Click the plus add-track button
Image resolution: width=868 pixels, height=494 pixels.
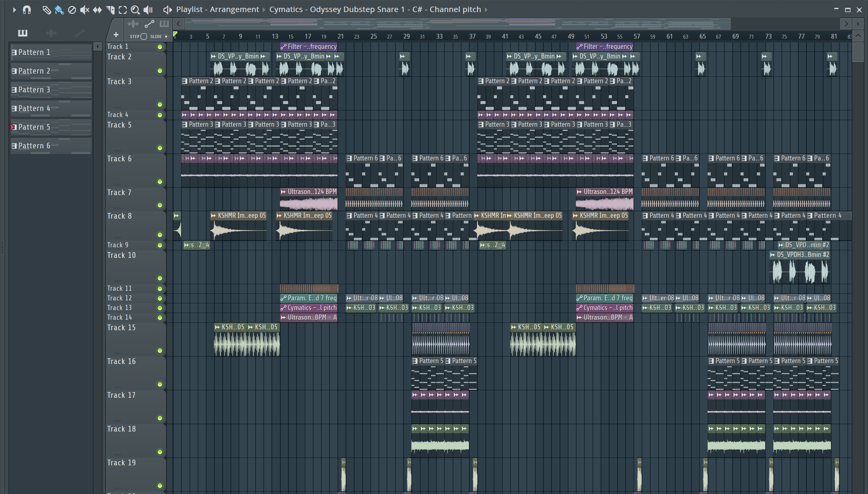pyautogui.click(x=116, y=35)
